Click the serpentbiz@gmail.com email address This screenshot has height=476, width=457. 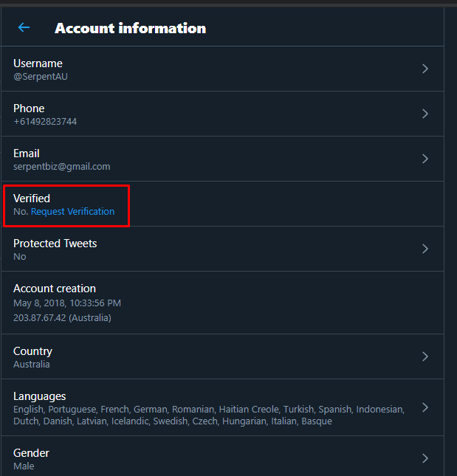62,167
